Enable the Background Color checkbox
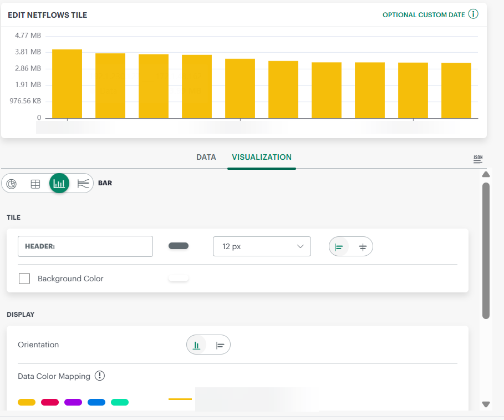504x420 pixels. coord(24,279)
